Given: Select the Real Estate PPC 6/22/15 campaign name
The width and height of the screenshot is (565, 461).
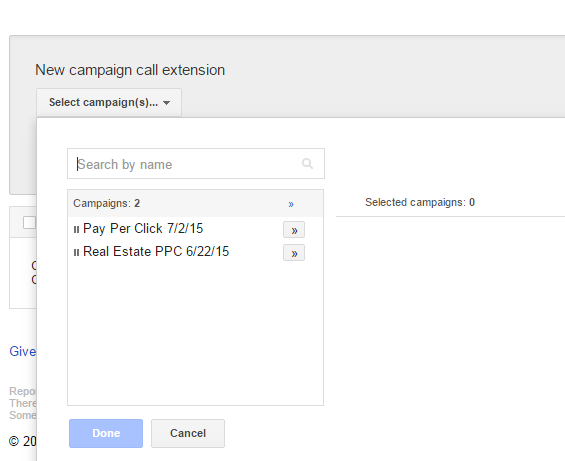Looking at the screenshot, I should pos(156,252).
